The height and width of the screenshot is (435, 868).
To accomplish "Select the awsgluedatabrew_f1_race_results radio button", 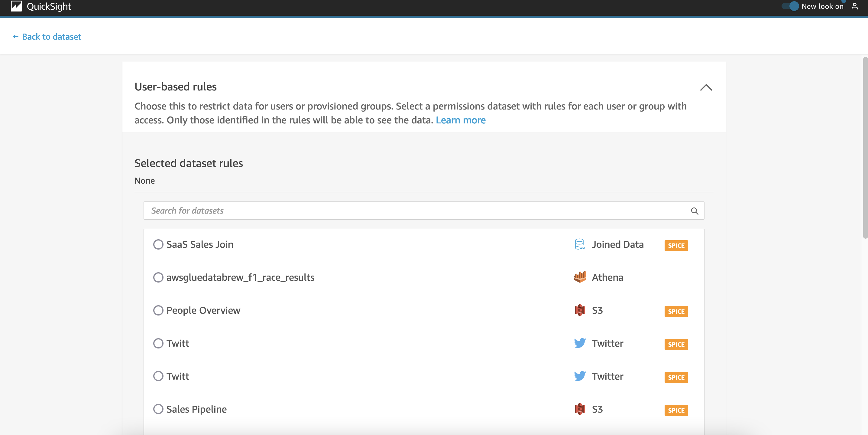I will (158, 277).
